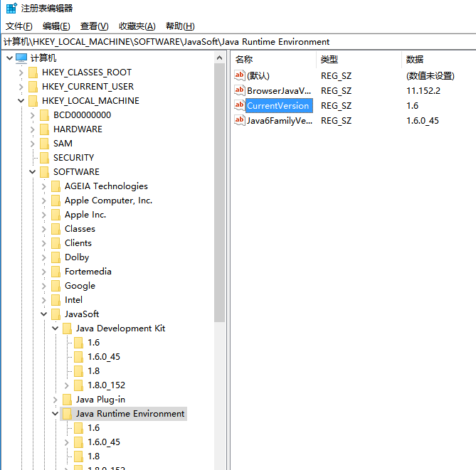This screenshot has height=470, width=476.
Task: Click the REG_SZ type of CurrentVersion
Action: click(x=336, y=106)
